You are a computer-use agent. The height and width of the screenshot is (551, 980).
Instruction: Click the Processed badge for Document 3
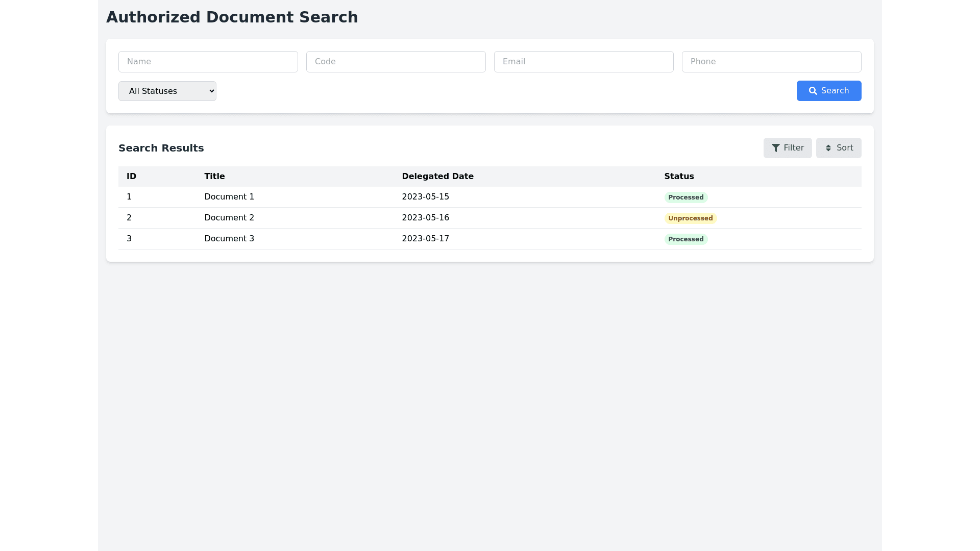tap(686, 239)
